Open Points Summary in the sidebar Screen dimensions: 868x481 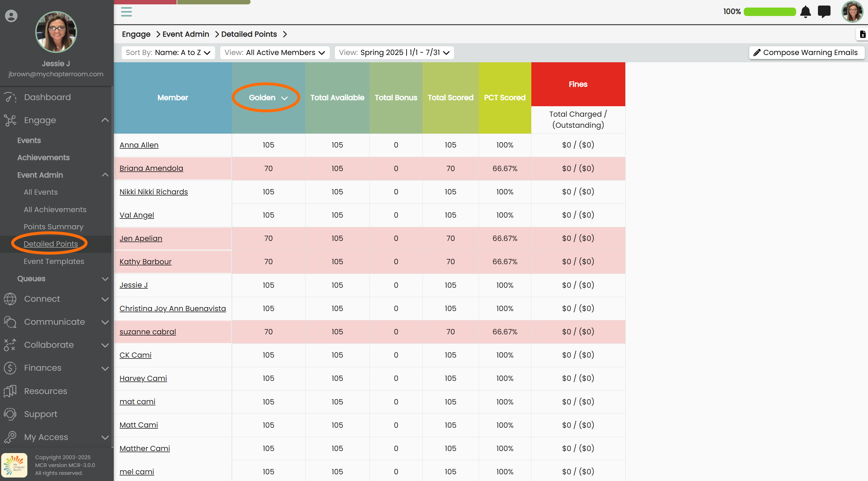pyautogui.click(x=53, y=227)
